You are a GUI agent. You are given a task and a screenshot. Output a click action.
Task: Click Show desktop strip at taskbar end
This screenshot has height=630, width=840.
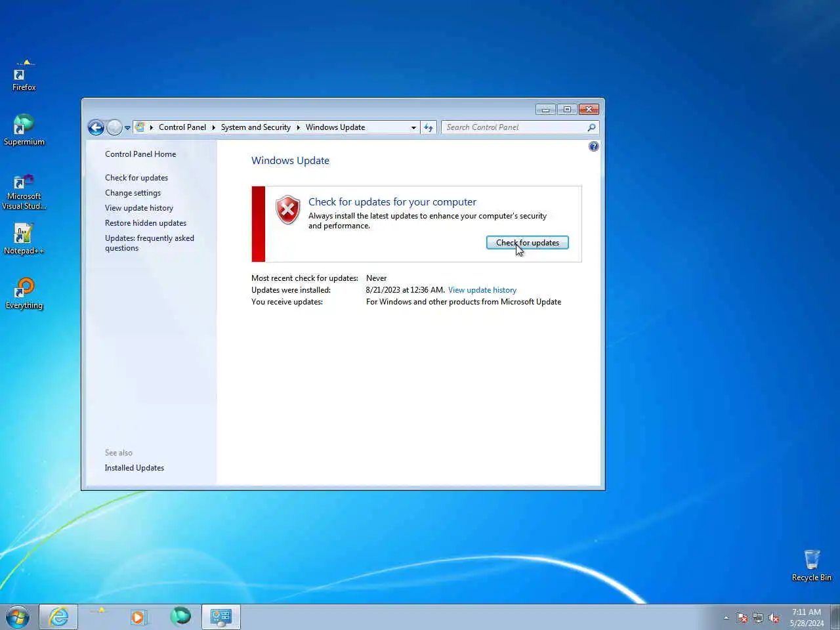[x=835, y=617]
